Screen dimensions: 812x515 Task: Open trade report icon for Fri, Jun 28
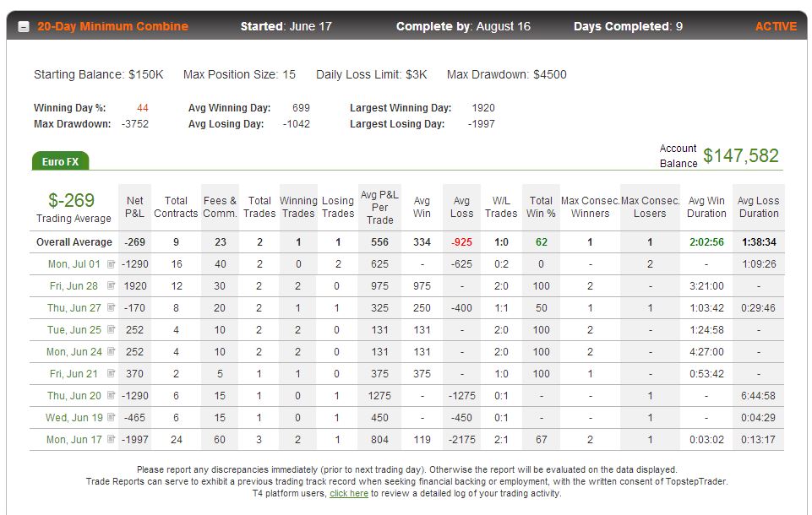(x=111, y=285)
